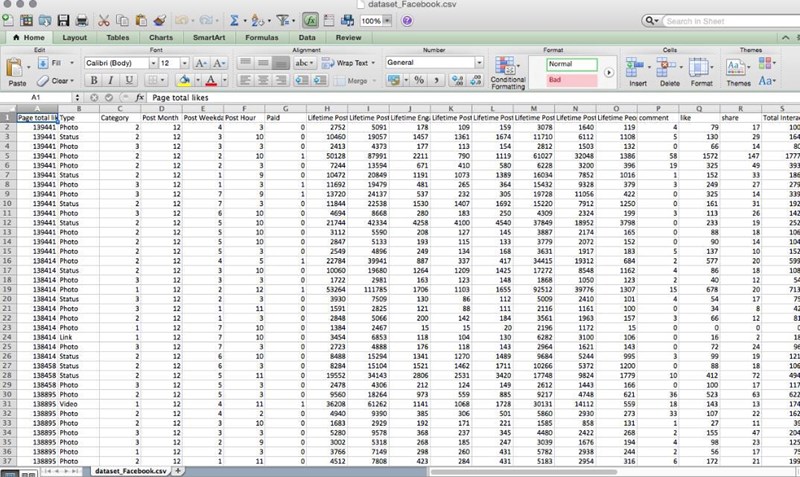Click the Themes icon
This screenshot has width=800, height=477.
735,68
